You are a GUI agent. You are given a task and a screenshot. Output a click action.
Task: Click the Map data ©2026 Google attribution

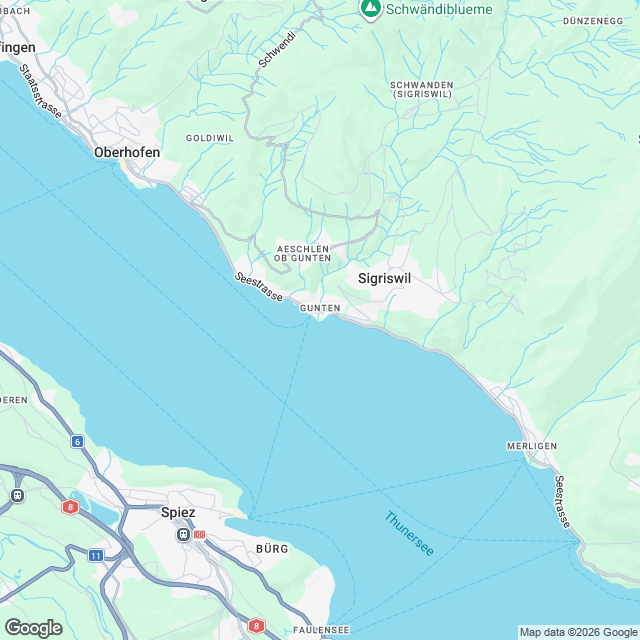578,632
